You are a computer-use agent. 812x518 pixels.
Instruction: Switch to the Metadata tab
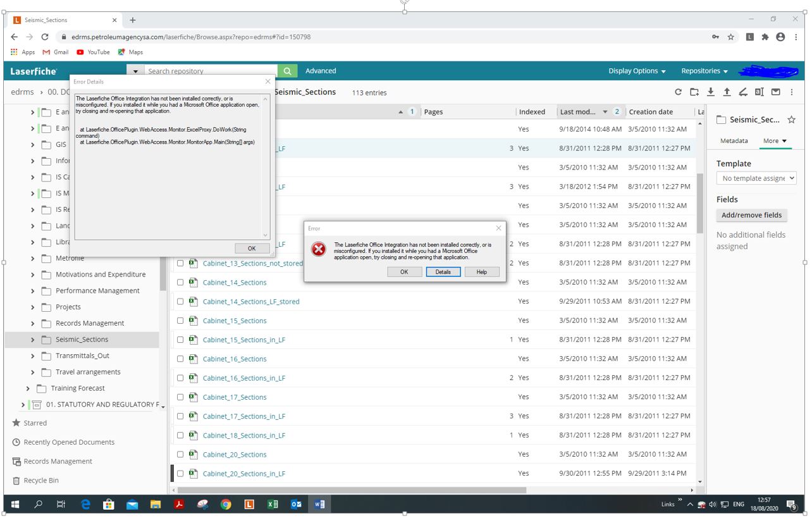734,141
